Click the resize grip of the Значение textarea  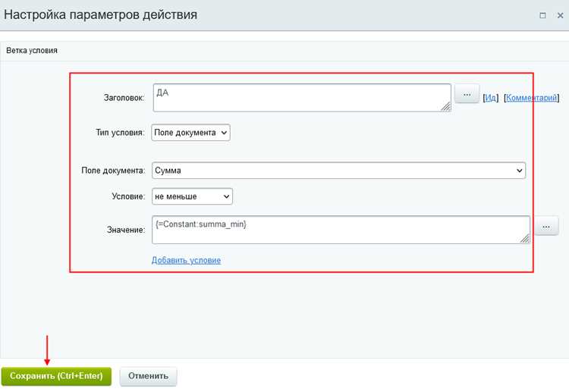point(525,238)
